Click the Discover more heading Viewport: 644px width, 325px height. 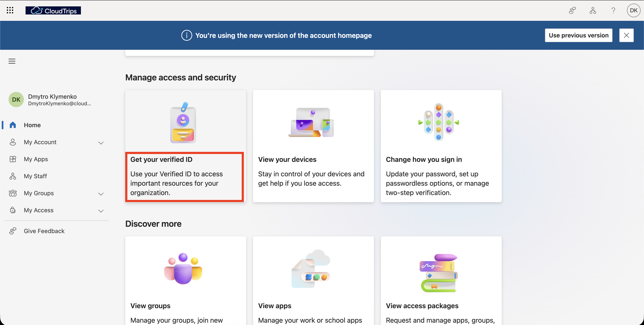(153, 224)
